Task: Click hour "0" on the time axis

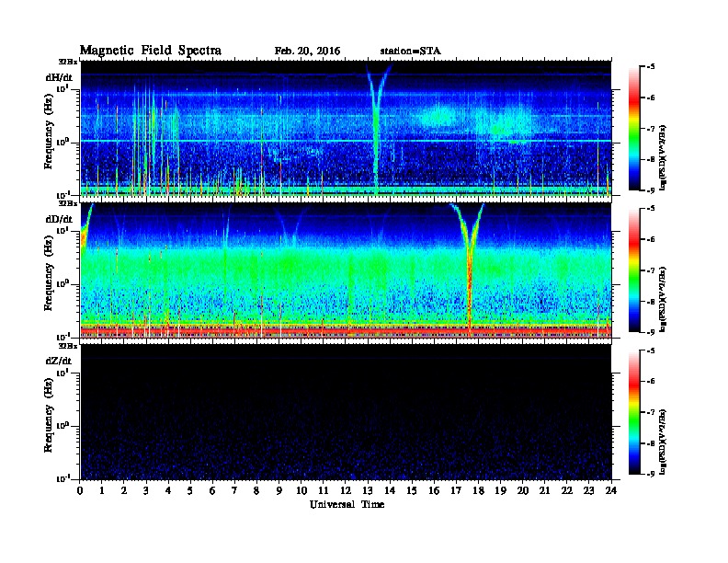Action: coord(80,490)
